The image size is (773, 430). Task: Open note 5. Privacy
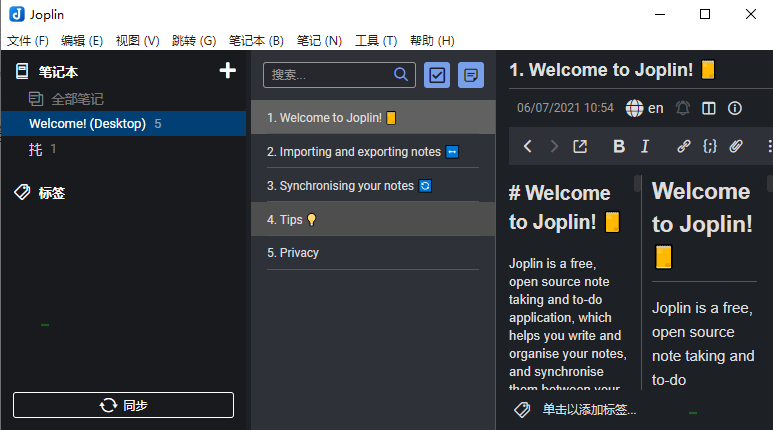point(373,252)
